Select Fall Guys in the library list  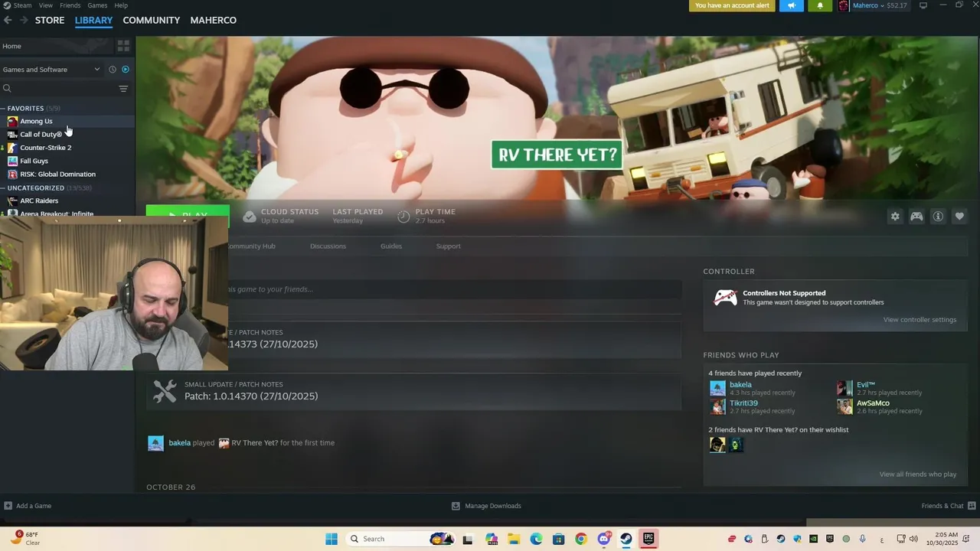point(34,161)
